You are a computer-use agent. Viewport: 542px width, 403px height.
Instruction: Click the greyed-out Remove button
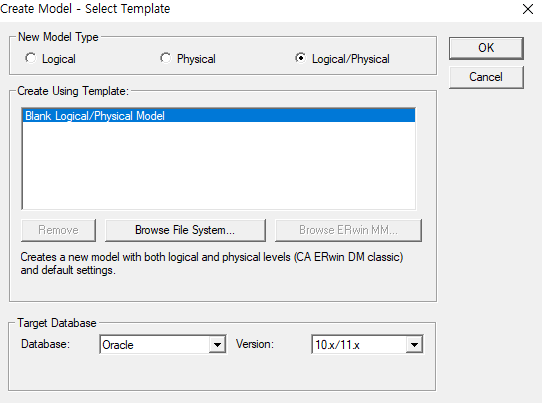click(58, 230)
